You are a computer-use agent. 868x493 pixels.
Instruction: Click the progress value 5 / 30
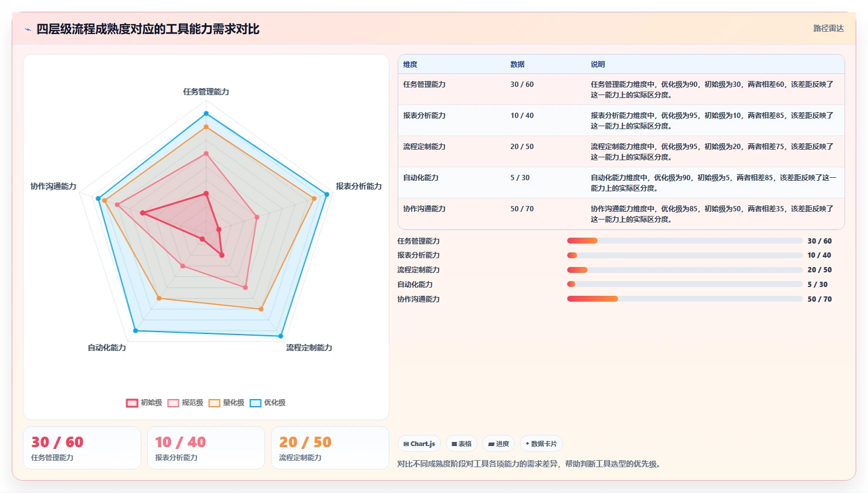(818, 285)
